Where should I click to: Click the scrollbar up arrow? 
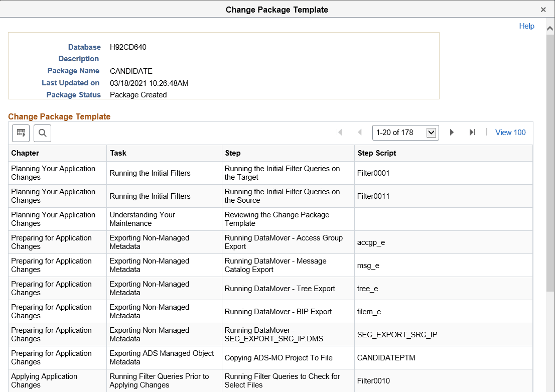click(x=550, y=29)
